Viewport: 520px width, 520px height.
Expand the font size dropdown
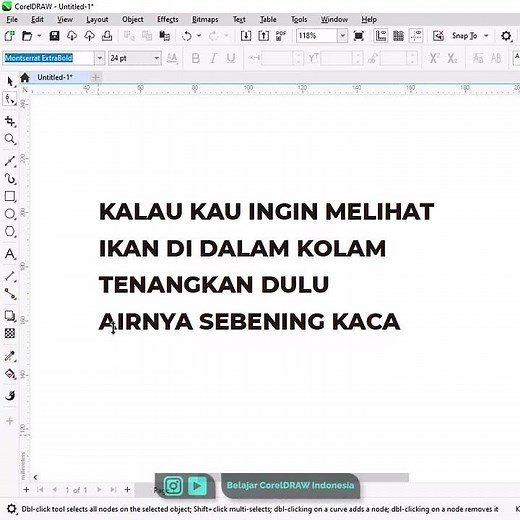pyautogui.click(x=156, y=58)
